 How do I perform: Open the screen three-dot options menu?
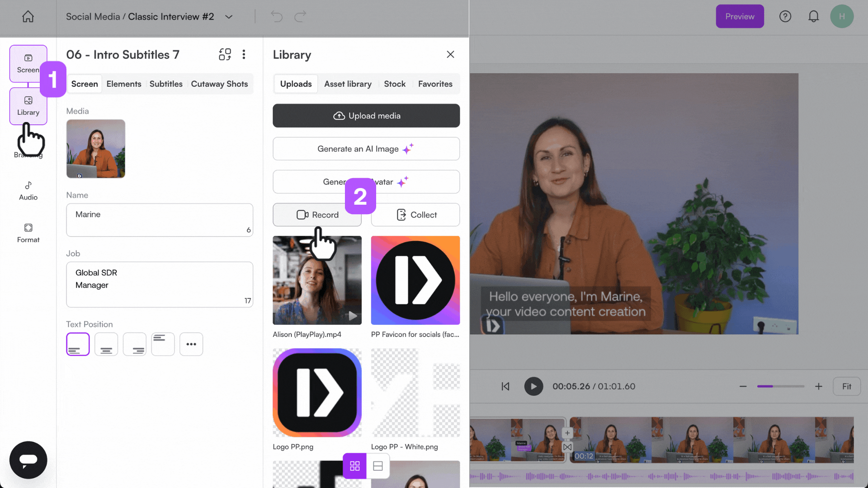pyautogui.click(x=244, y=55)
